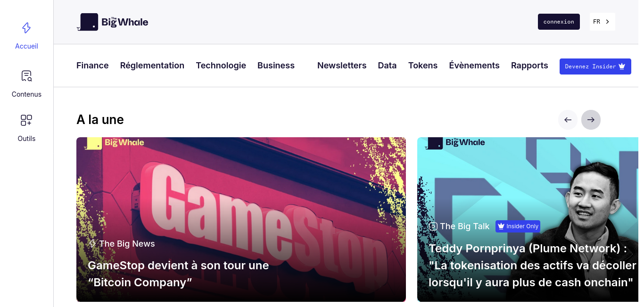Viewport: 644px width, 307px height.
Task: Open the Finance menu
Action: (92, 66)
